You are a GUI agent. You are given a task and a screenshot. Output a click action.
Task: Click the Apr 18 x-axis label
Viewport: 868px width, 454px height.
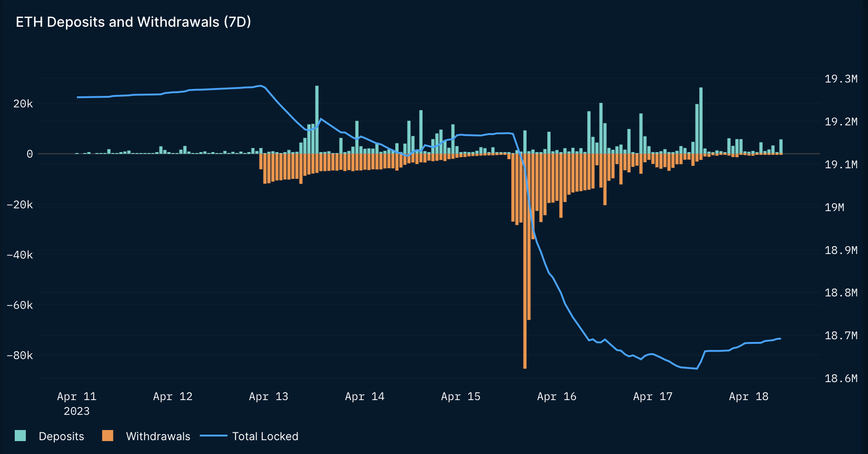click(x=749, y=396)
